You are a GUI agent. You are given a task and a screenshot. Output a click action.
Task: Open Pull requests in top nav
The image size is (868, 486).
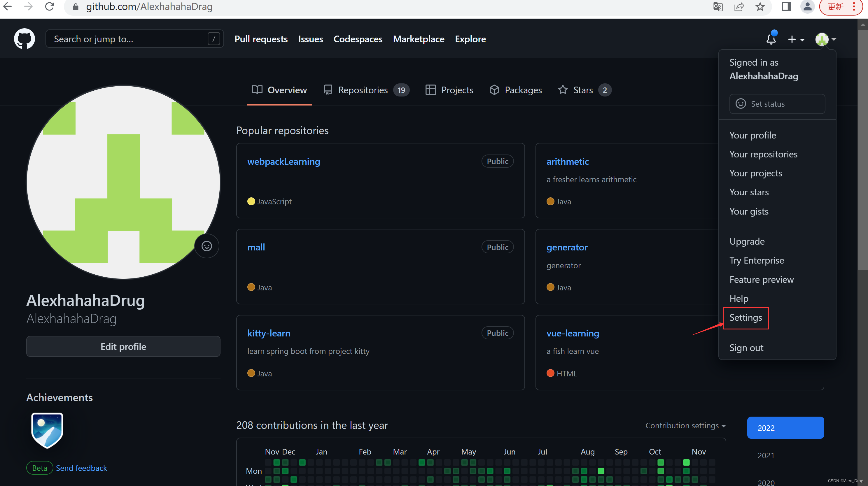tap(261, 39)
